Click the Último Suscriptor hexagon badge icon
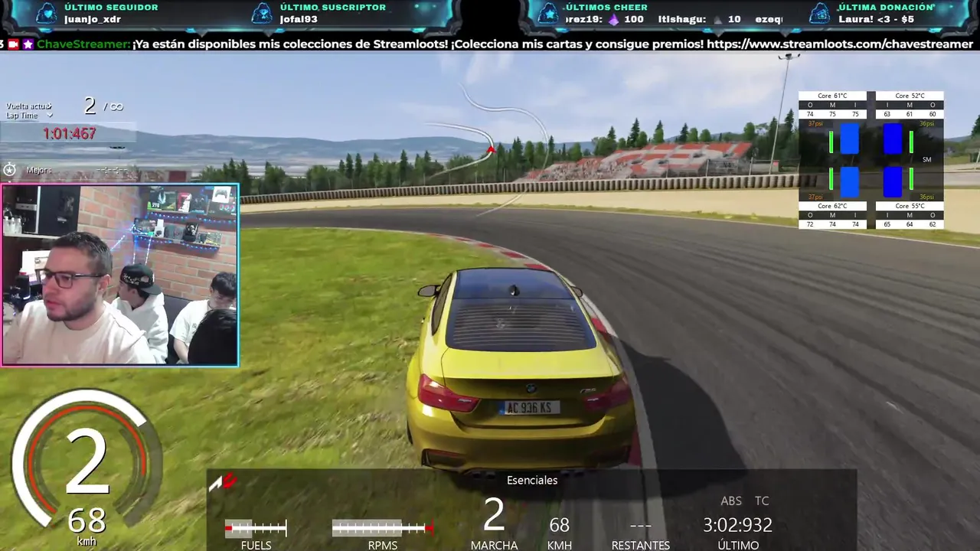Viewport: 980px width, 551px height. point(262,14)
